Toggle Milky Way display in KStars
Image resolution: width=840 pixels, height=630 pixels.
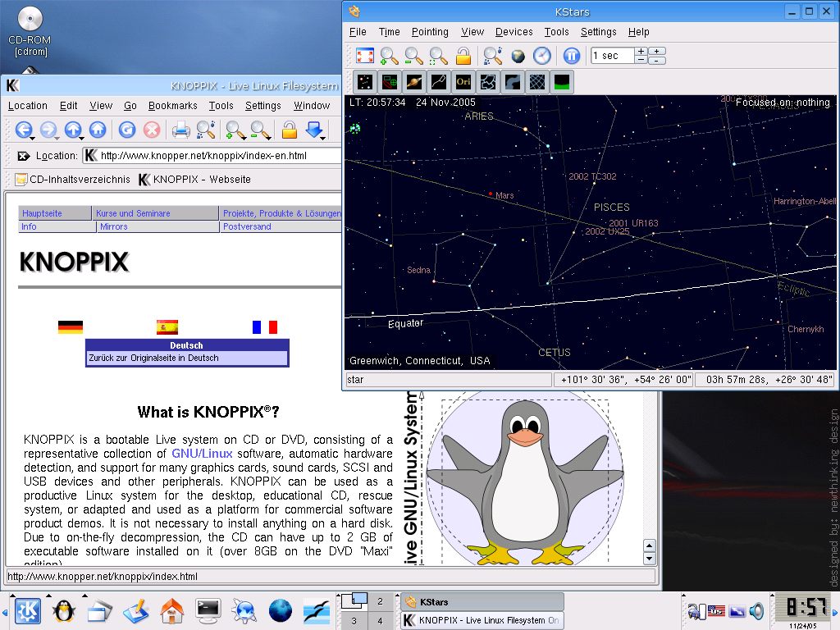click(513, 82)
